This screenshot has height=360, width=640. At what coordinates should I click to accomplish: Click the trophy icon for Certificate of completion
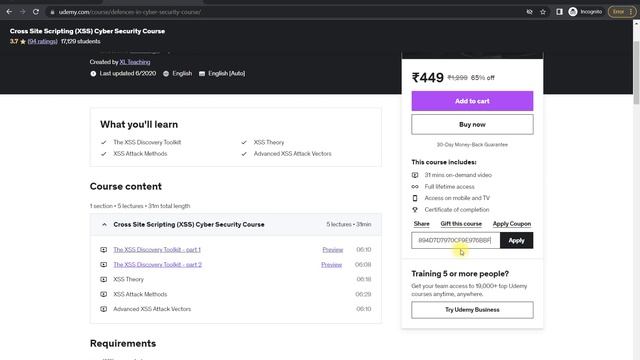[x=415, y=210]
